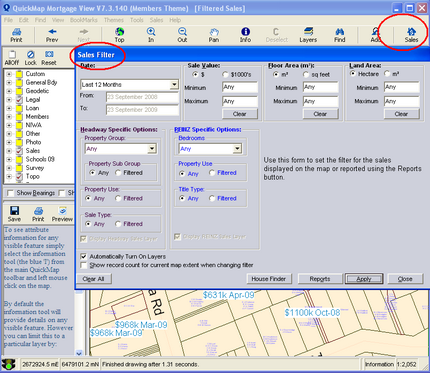Click Floor Area Maximum field
Screen dimensions: 430x373
tap(320, 101)
